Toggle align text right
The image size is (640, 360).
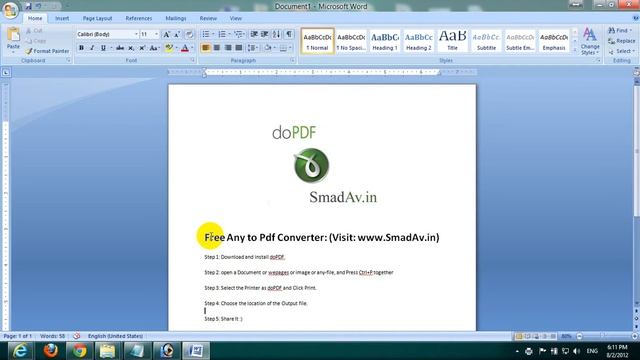point(228,48)
